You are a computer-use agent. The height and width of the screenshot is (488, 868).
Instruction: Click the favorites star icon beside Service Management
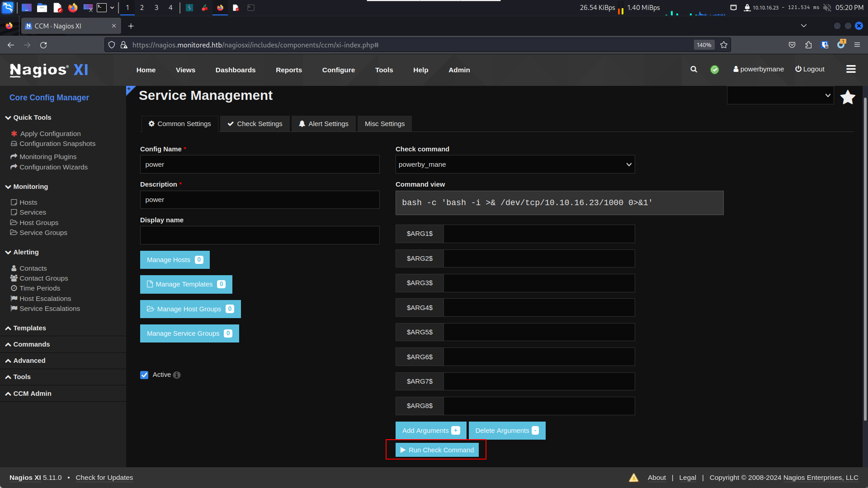pos(848,97)
